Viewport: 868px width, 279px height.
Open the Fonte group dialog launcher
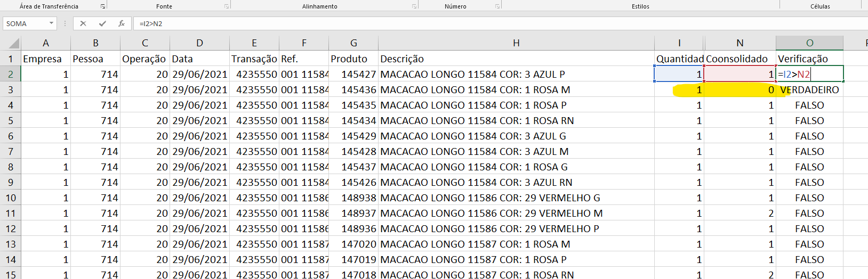(x=227, y=6)
